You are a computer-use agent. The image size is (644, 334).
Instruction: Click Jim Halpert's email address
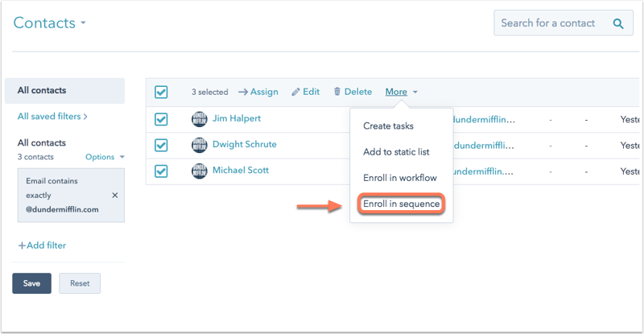click(484, 120)
